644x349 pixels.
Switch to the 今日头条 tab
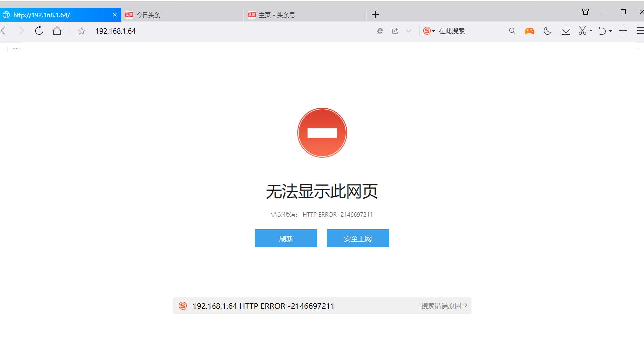tap(148, 14)
